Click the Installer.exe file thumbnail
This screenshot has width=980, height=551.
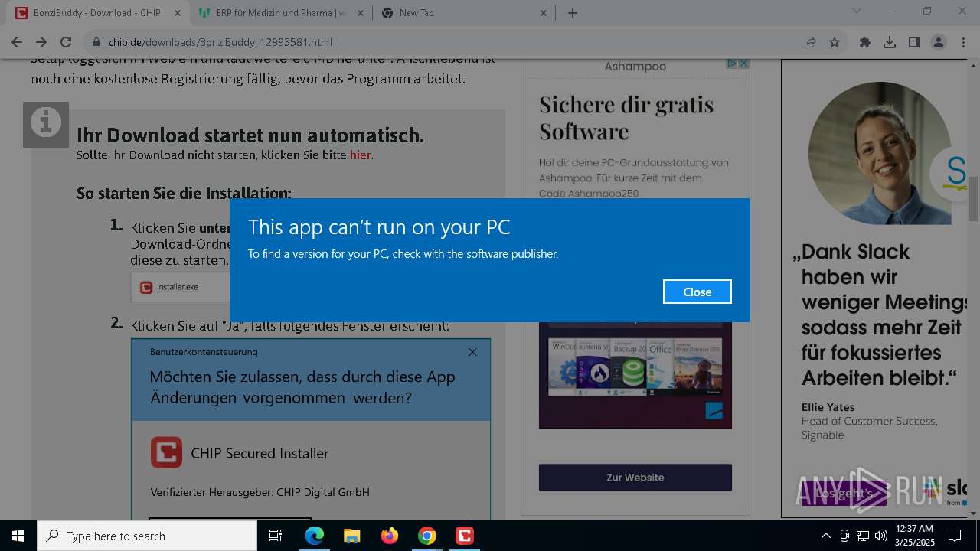tap(180, 287)
